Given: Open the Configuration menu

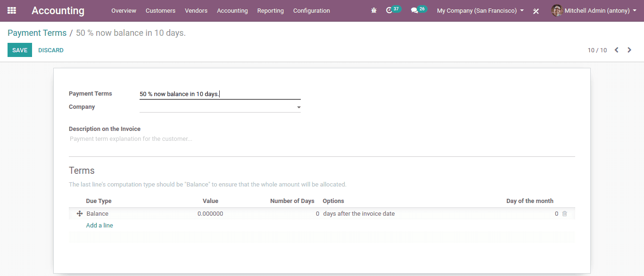Looking at the screenshot, I should (x=312, y=10).
